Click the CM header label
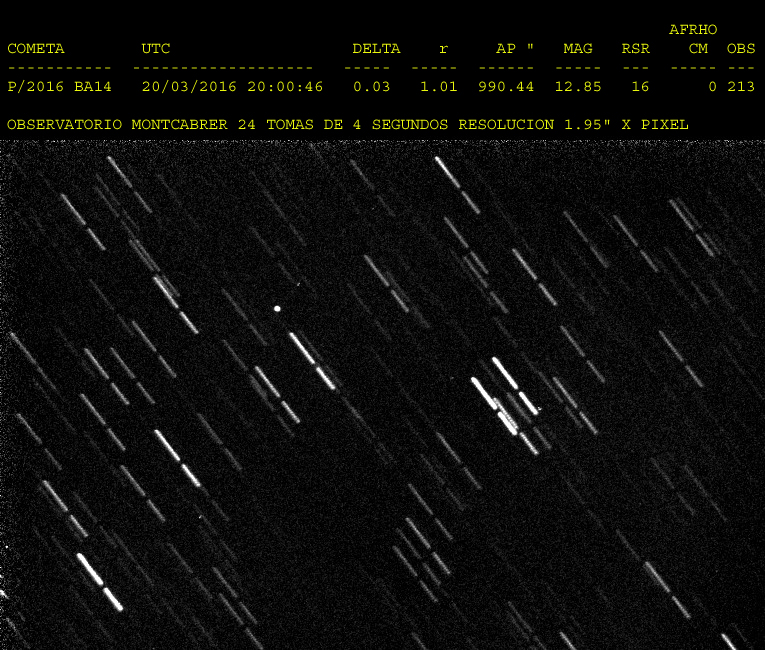Screen dimensions: 765x650 click(698, 49)
